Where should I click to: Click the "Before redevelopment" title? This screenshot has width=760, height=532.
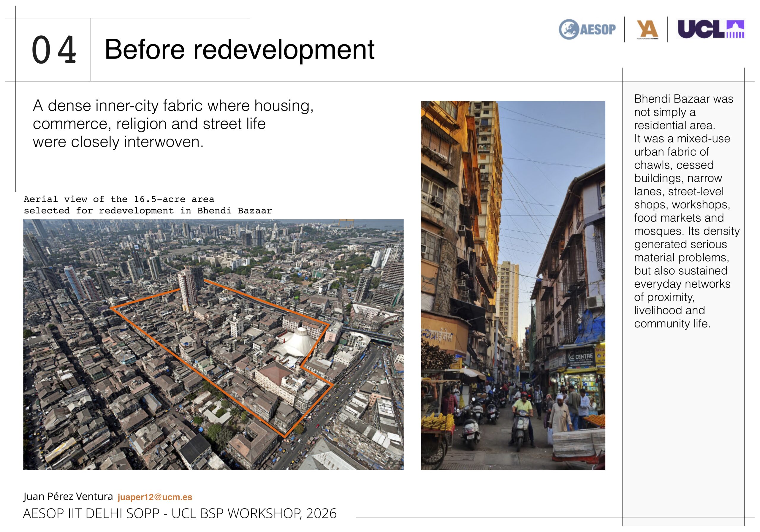point(240,50)
